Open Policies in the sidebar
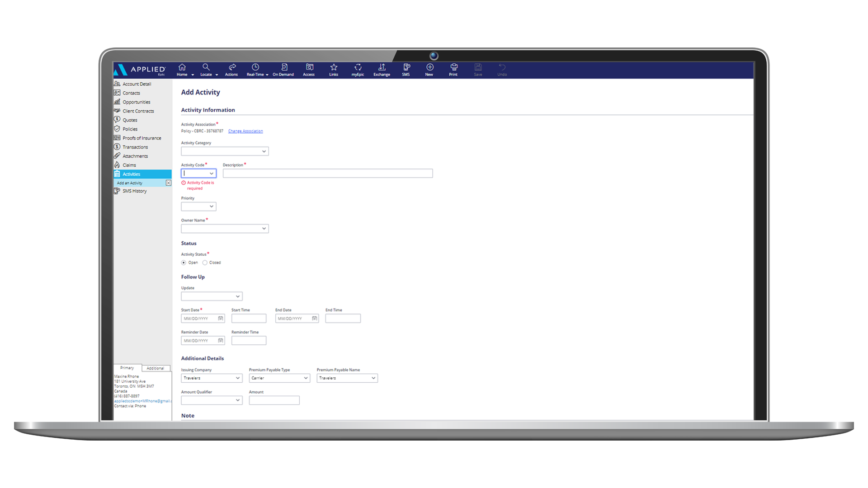 pyautogui.click(x=130, y=129)
